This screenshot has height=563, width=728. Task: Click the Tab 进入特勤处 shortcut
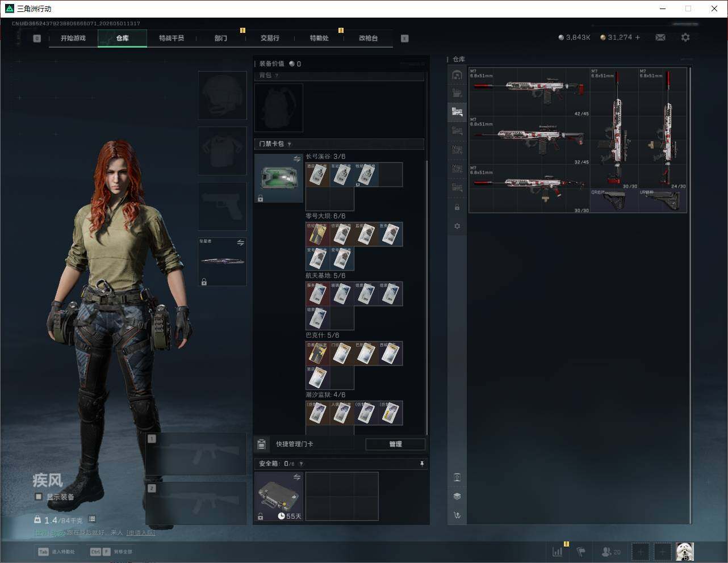(56, 552)
